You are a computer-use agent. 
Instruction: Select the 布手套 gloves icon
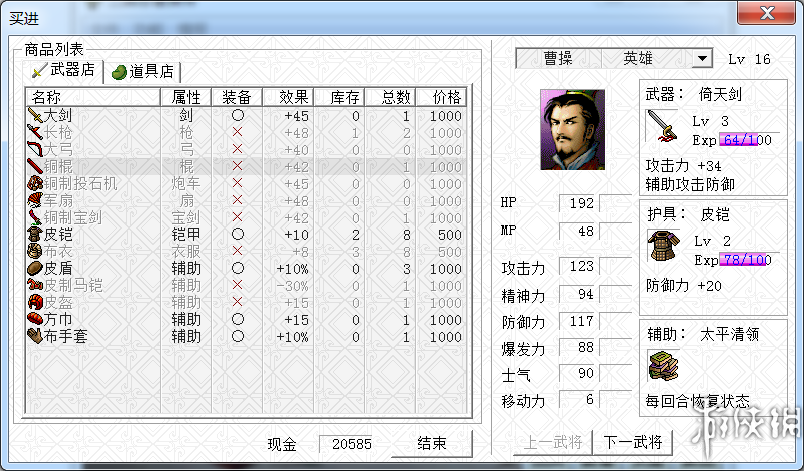click(34, 336)
